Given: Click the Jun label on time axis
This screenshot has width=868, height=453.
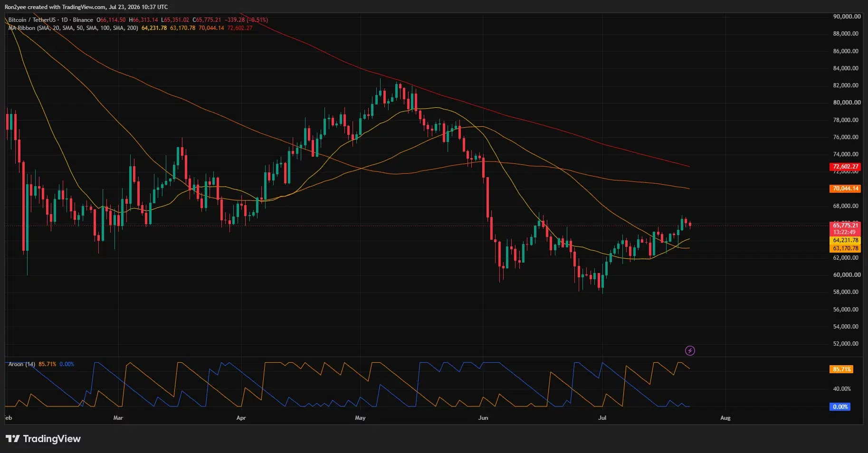Looking at the screenshot, I should 483,418.
